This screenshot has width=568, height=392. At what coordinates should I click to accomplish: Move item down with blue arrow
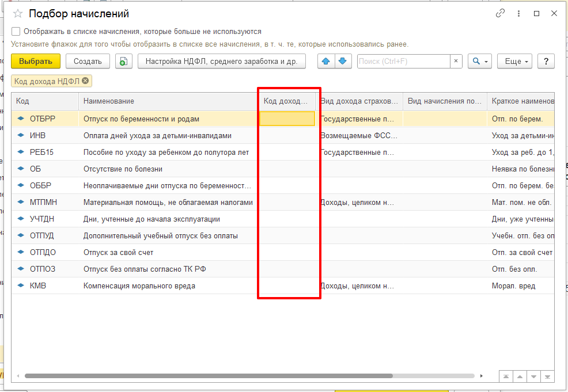point(343,62)
